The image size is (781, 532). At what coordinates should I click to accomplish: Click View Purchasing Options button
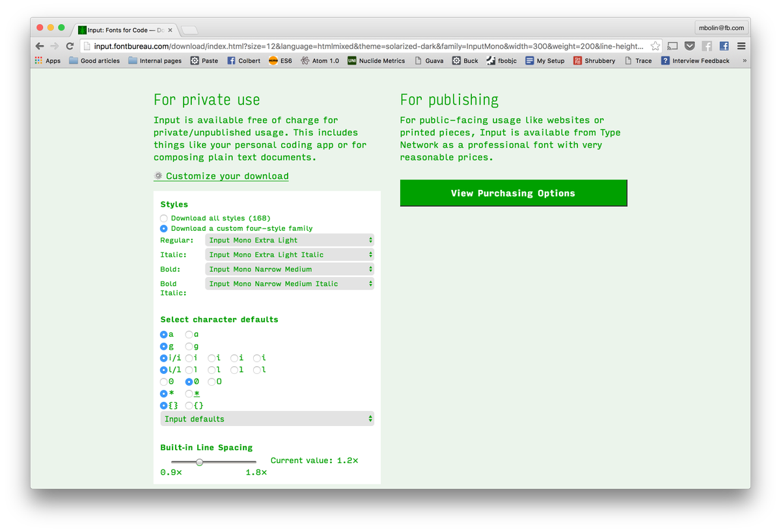(514, 193)
